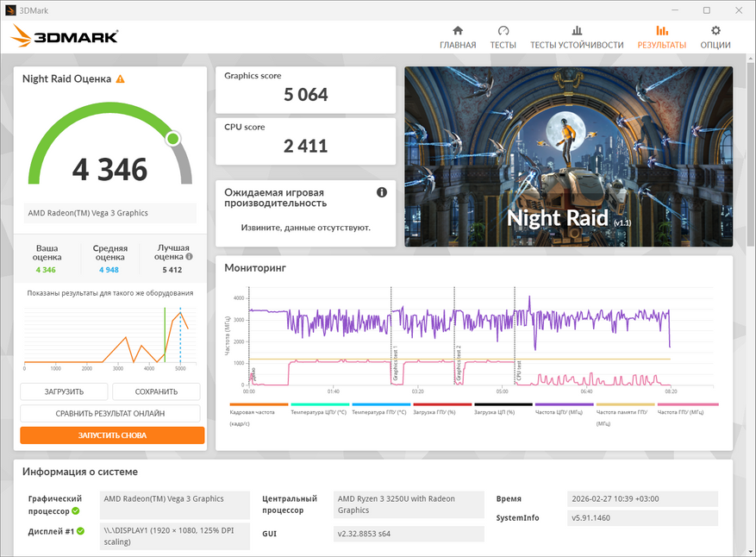Screen dimensions: 756x557
Task: Run benchmark again with ЗАПУСТИТЬ СНОВА
Action: click(112, 435)
